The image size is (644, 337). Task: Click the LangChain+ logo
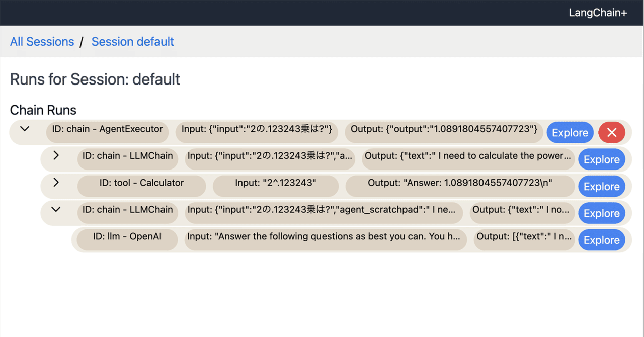coord(598,12)
